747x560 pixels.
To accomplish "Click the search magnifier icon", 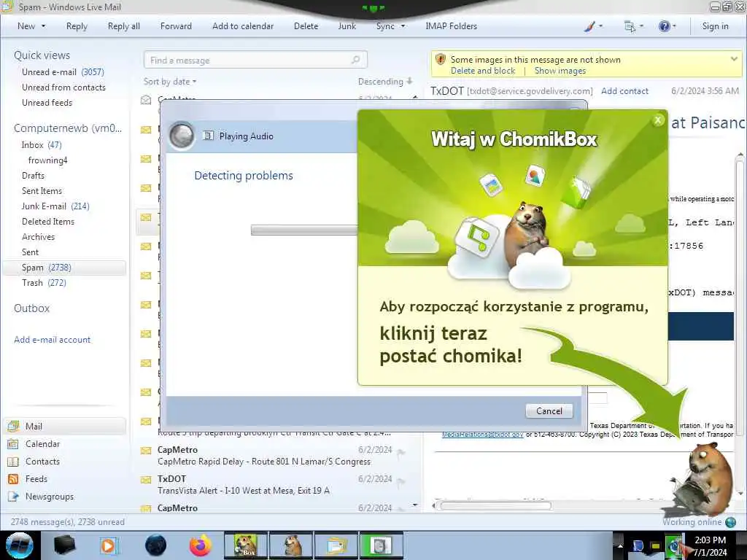I will [x=356, y=60].
